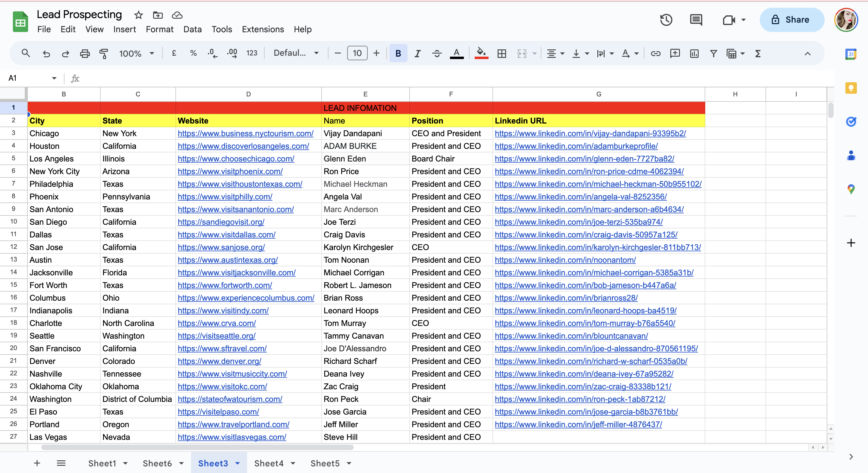Toggle bold formatting button
Viewport: 868px width, 473px height.
398,53
